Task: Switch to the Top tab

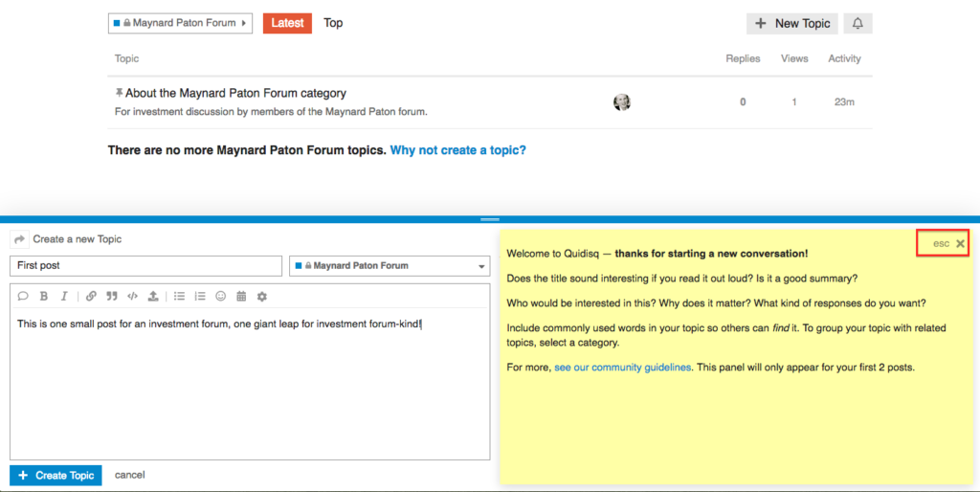Action: [333, 23]
